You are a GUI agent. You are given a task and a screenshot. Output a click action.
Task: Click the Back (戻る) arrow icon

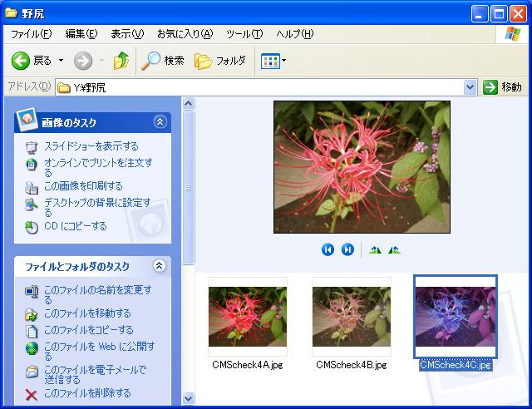click(x=20, y=61)
